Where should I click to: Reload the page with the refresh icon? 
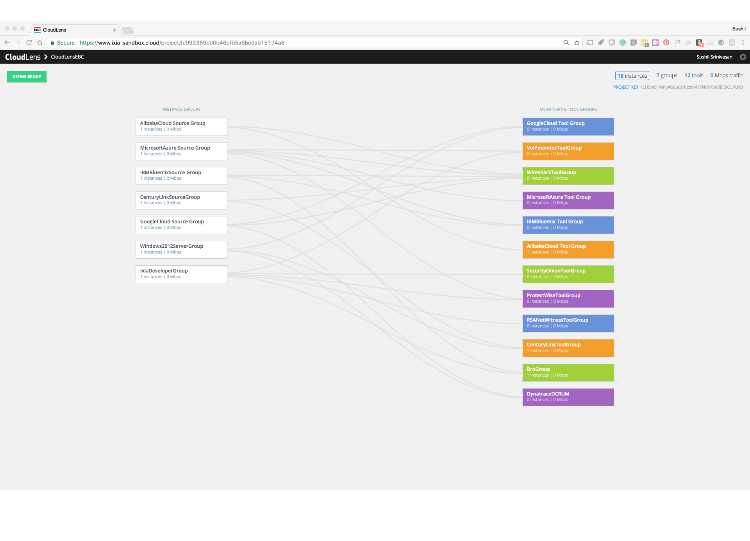click(29, 43)
